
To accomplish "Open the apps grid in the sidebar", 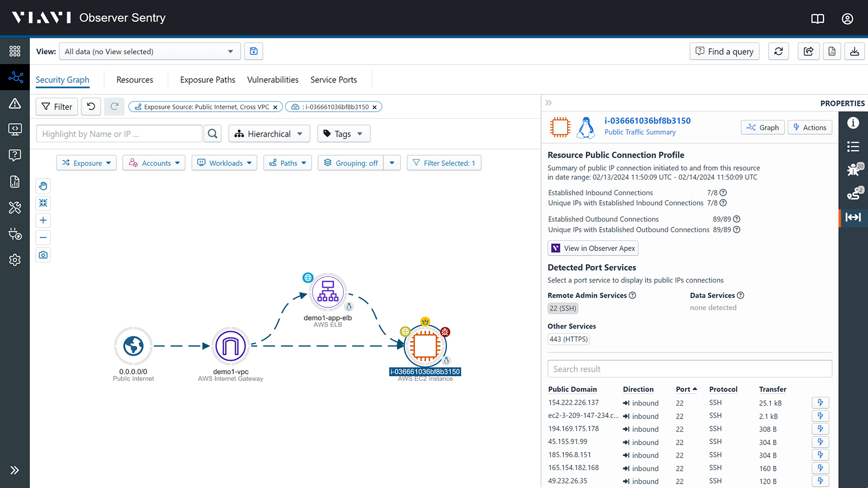I will pos(15,51).
